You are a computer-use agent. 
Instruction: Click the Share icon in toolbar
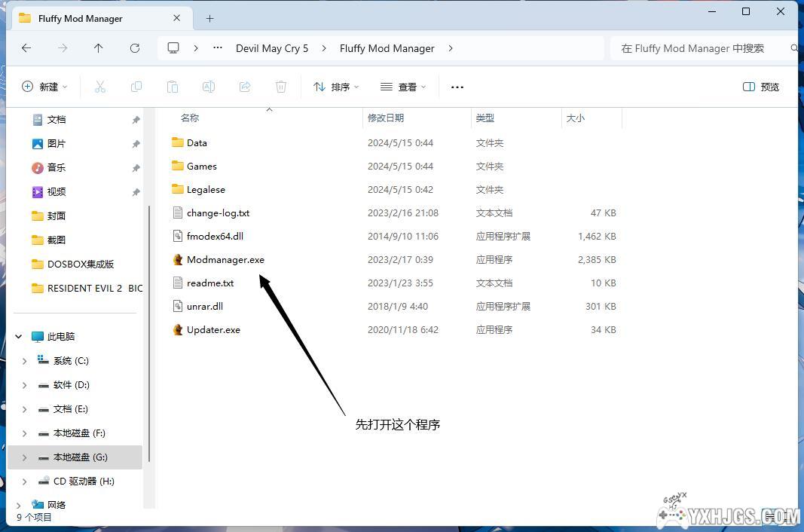[245, 87]
